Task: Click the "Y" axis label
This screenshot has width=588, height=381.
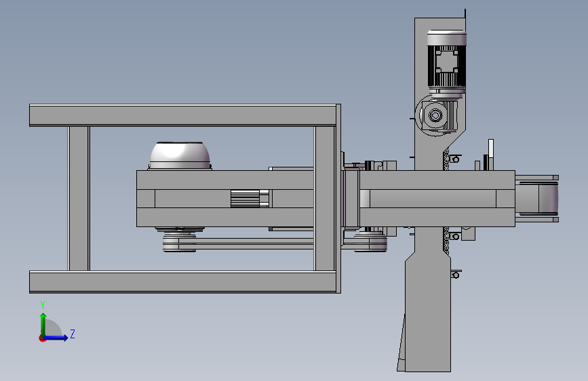Action: (x=43, y=304)
